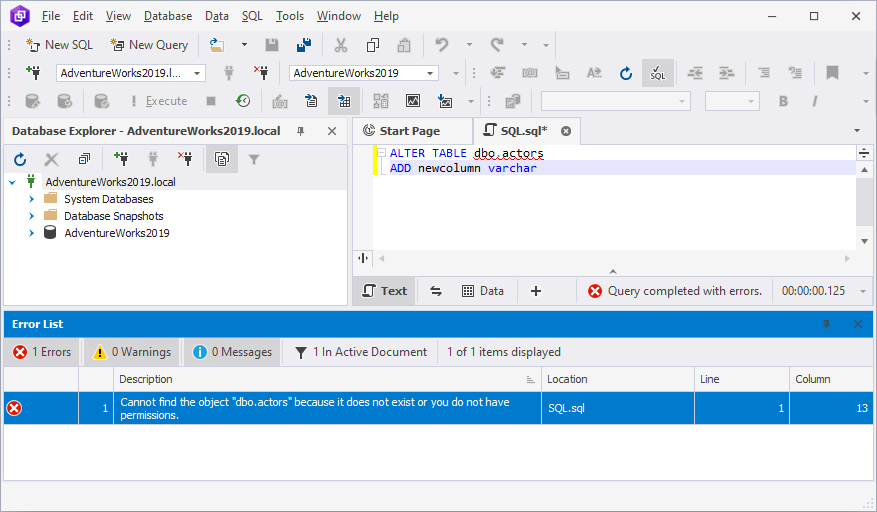
Task: Toggle the Show Object Details icon in Explorer
Action: pyautogui.click(x=222, y=159)
